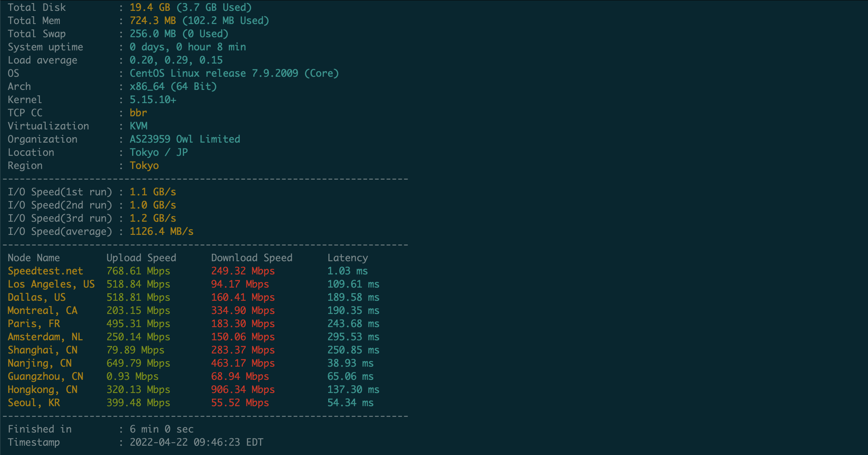Click Dallas upload "518.81 Mbps"

pyautogui.click(x=138, y=297)
